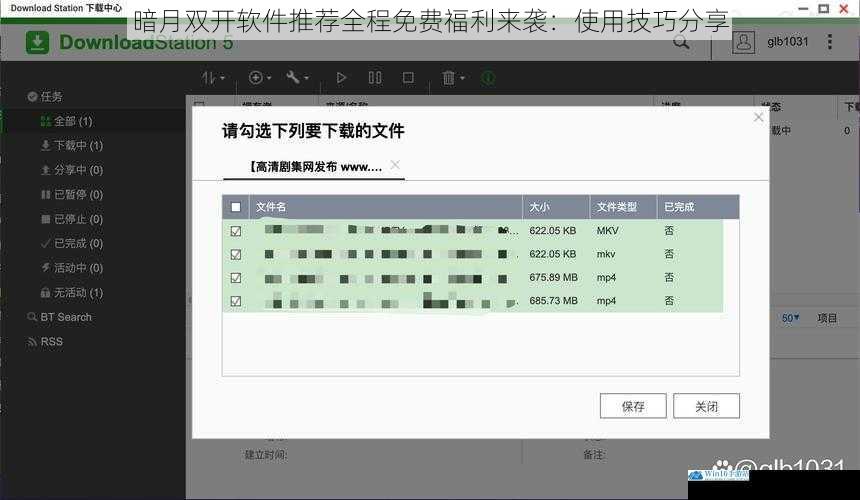Open RSS in the sidebar
860x500 pixels.
(45, 342)
